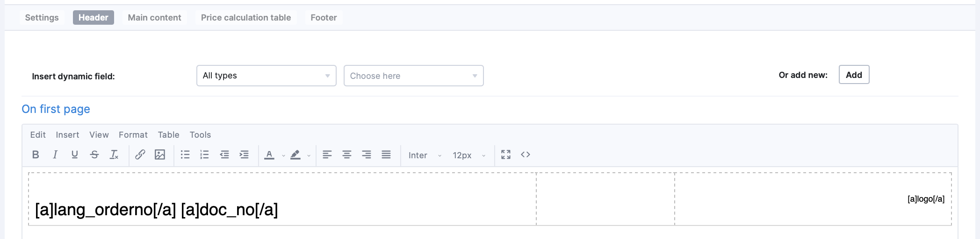This screenshot has width=980, height=239.
Task: Create a bulleted list
Action: (x=185, y=155)
